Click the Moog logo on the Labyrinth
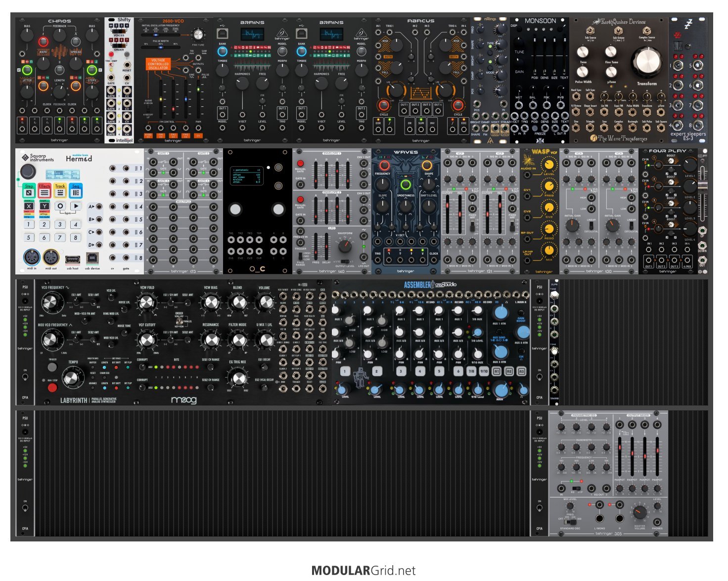This screenshot has height=581, width=728. point(183,400)
